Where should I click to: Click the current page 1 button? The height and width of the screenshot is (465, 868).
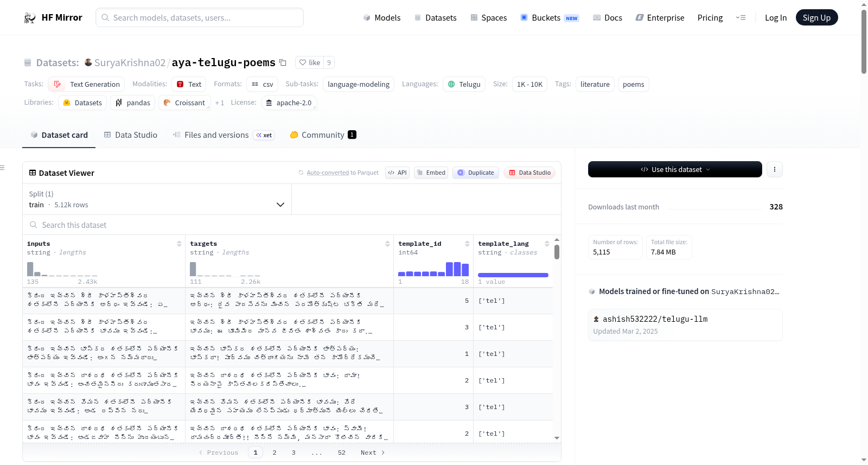256,453
